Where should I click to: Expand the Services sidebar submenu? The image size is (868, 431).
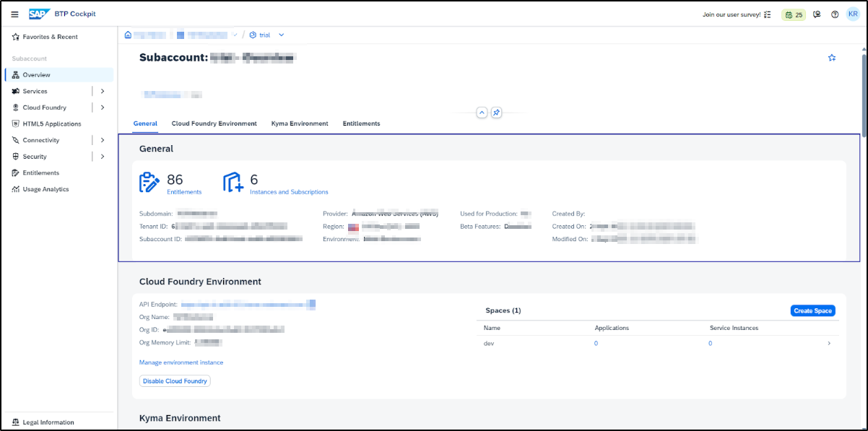(x=103, y=92)
